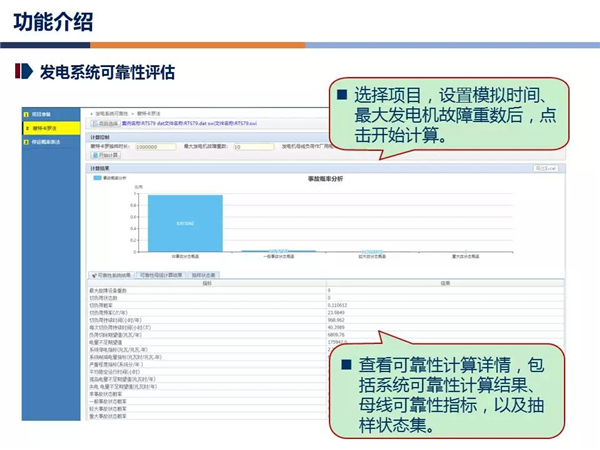
Task: Select 停运概率表法 in the sidebar
Action: [48, 143]
